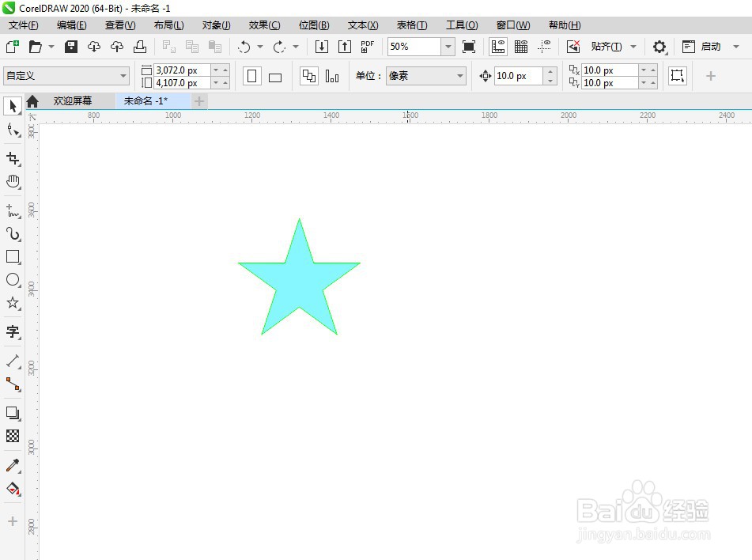This screenshot has width=752, height=560.
Task: Open 对象(J) menu
Action: pos(217,25)
